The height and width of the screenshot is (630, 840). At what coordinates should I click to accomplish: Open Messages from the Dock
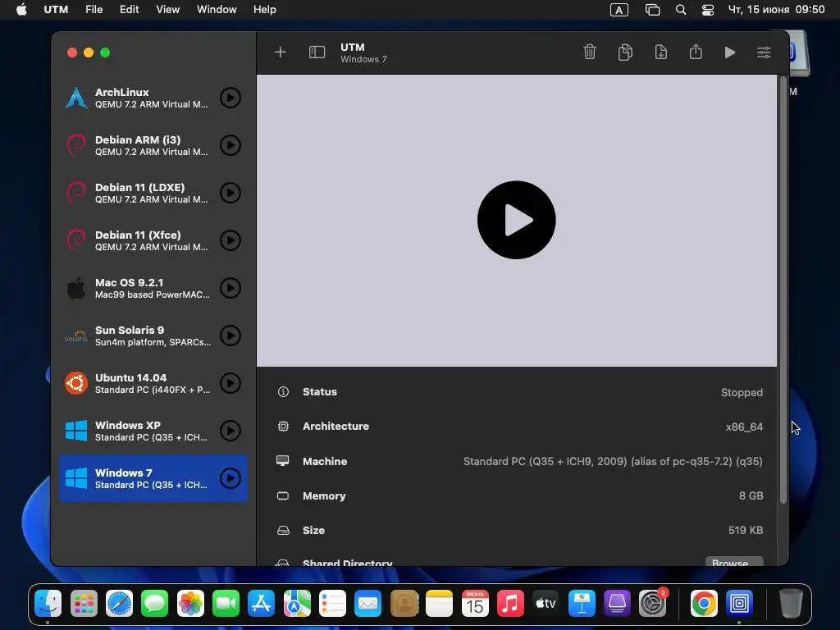pyautogui.click(x=154, y=604)
